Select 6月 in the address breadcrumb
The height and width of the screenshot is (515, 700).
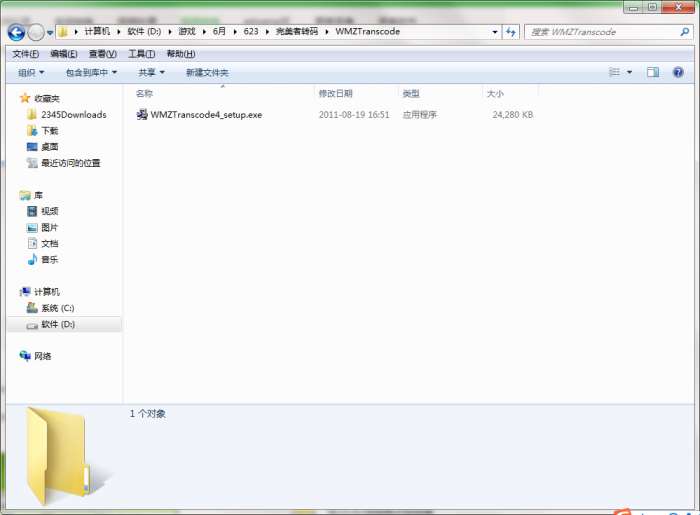click(x=219, y=31)
